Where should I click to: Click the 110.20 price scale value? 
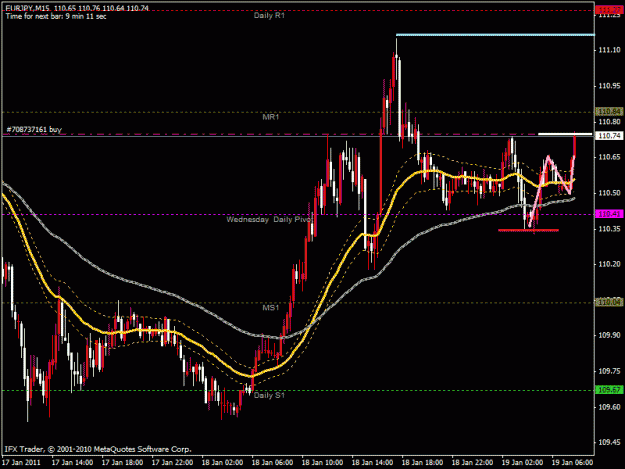pyautogui.click(x=609, y=264)
